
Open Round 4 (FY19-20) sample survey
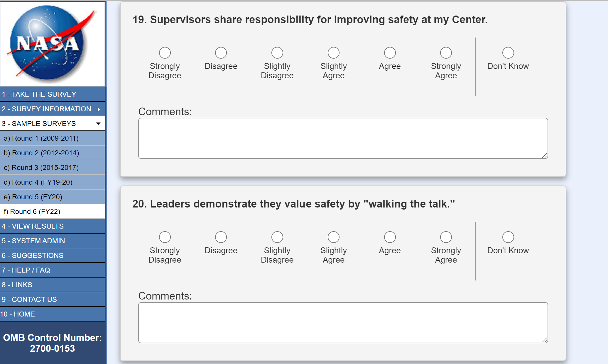[38, 182]
